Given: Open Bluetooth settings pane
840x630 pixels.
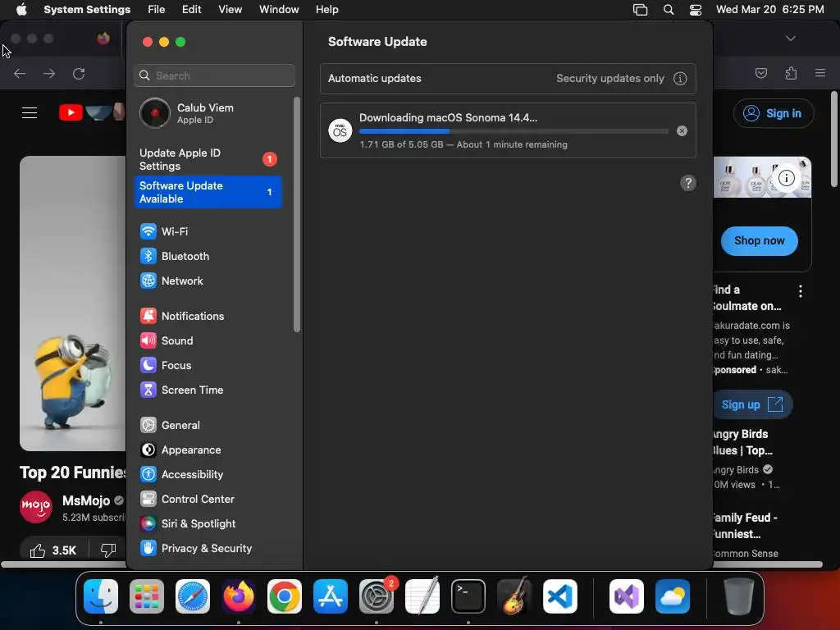Looking at the screenshot, I should 208,256.
